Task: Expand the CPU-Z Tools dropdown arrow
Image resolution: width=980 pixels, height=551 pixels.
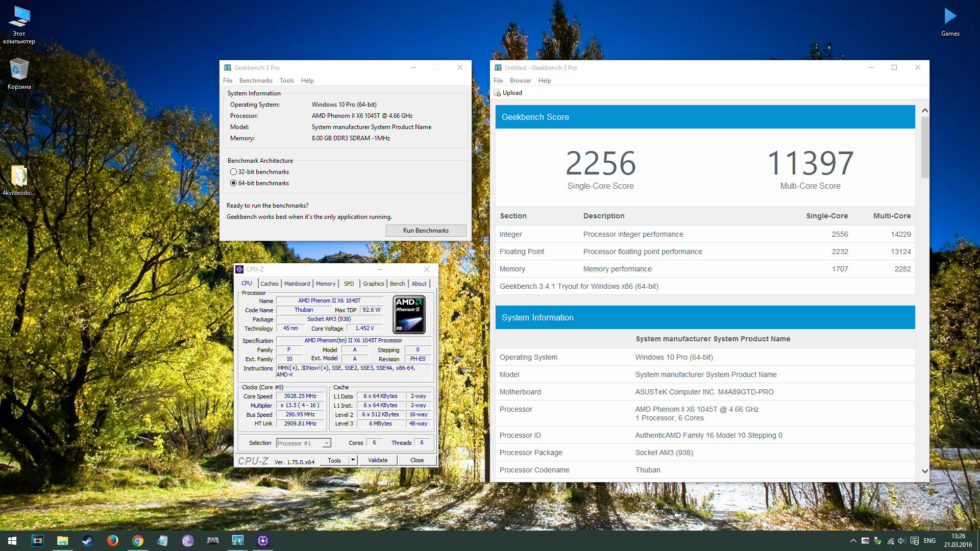Action: 353,460
